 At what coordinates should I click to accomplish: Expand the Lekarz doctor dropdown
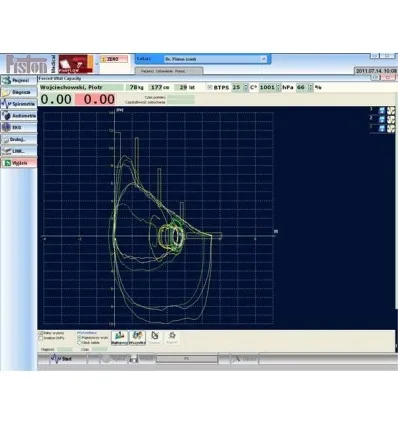(263, 59)
